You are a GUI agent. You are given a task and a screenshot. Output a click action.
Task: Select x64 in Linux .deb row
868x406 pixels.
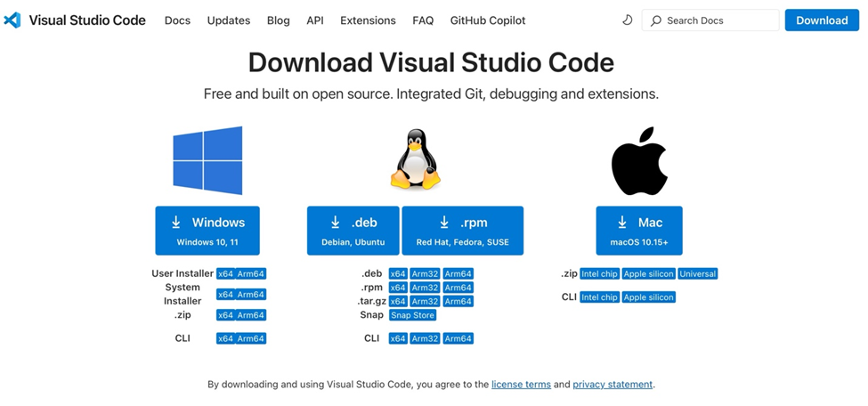pos(398,273)
